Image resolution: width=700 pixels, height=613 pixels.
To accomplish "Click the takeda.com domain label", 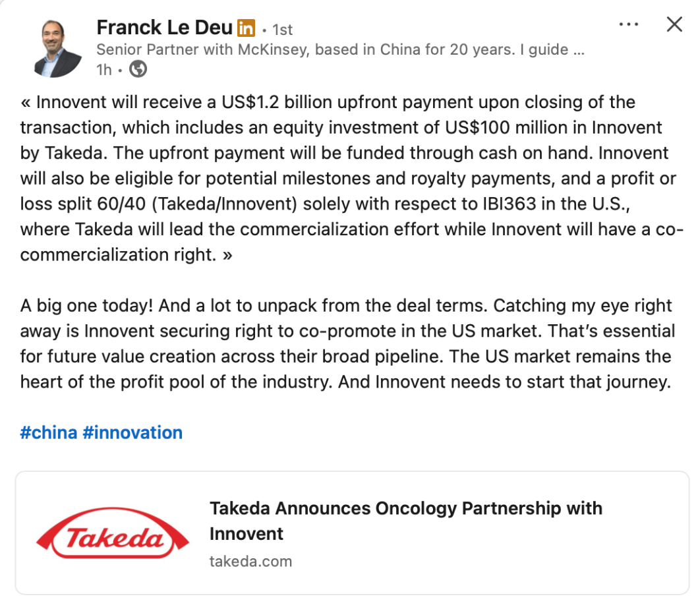I will coord(250,562).
